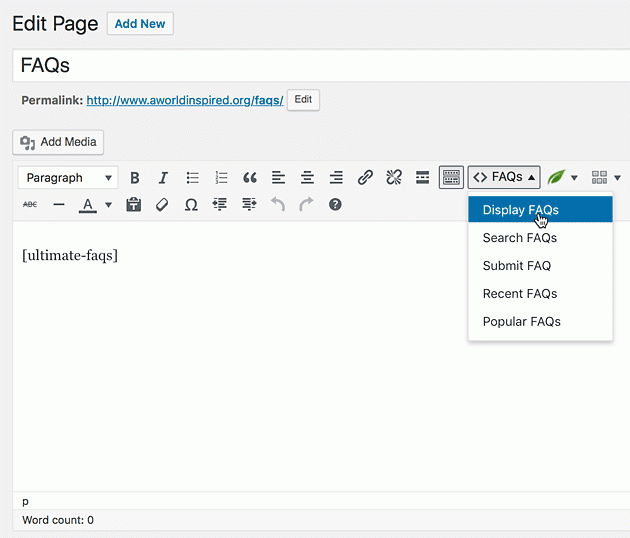Choose Submit FAQ menu entry
The image size is (630, 538).
[x=540, y=266]
